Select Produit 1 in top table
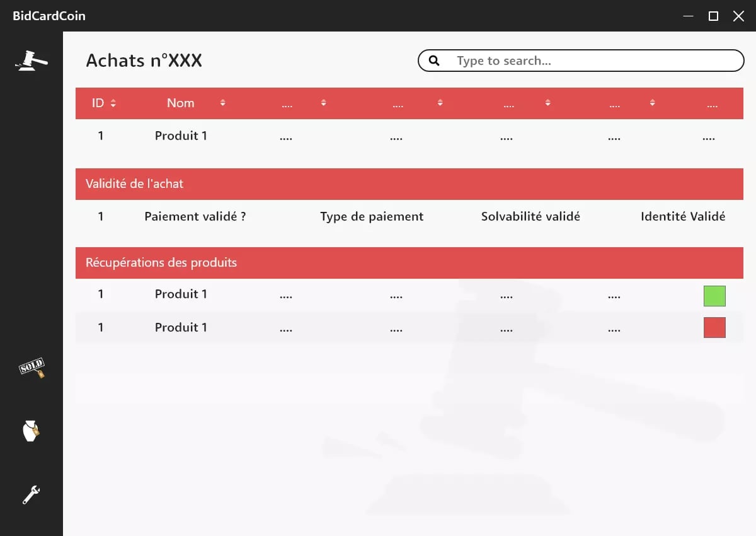756x536 pixels. pos(181,136)
